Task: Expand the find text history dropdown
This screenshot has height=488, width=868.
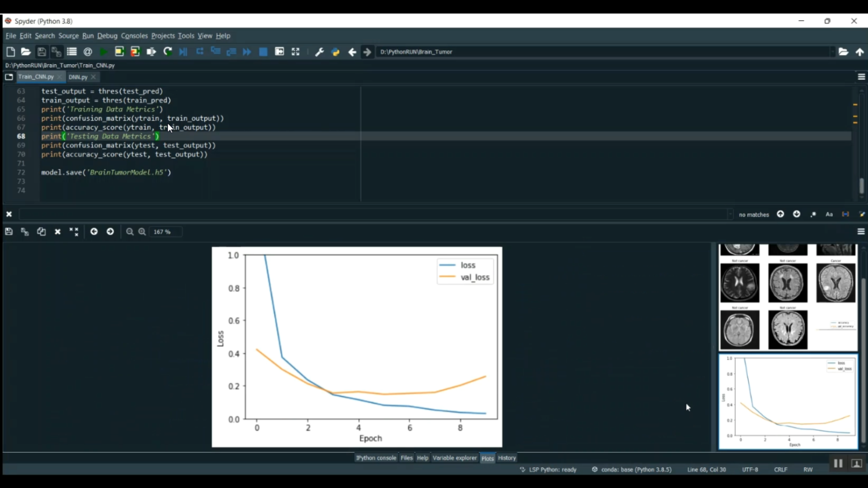Action: (730, 215)
